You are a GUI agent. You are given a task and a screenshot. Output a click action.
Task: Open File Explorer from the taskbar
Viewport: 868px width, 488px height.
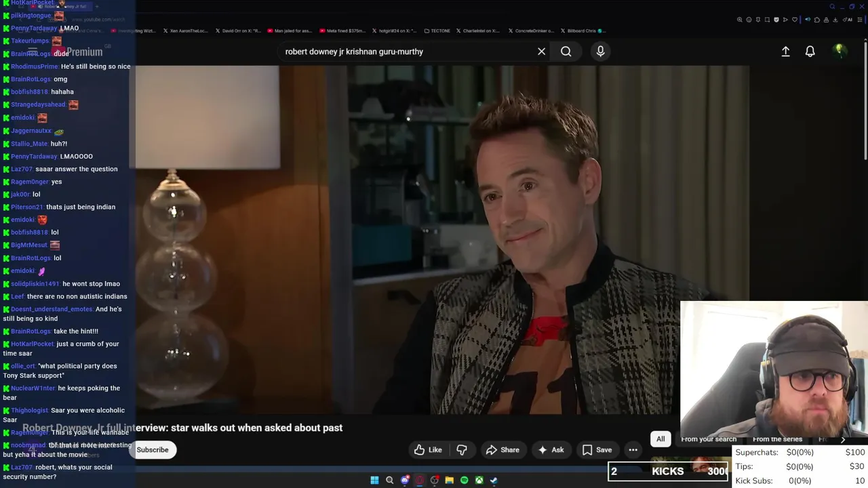pos(449,481)
